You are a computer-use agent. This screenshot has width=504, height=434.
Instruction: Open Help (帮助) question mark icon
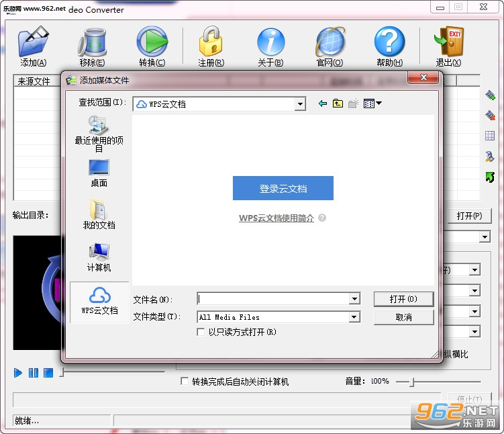[389, 42]
